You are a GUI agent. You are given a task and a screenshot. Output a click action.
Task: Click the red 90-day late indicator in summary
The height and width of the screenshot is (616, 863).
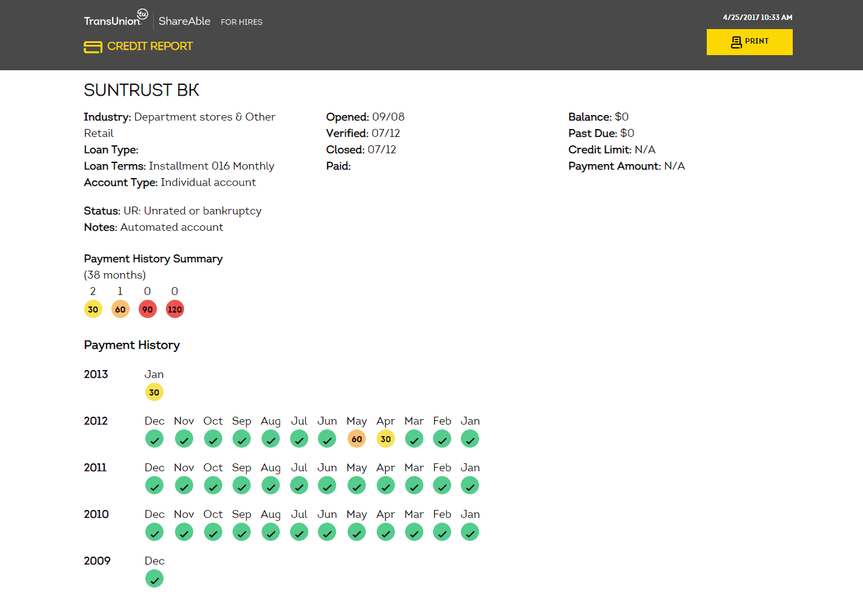147,309
